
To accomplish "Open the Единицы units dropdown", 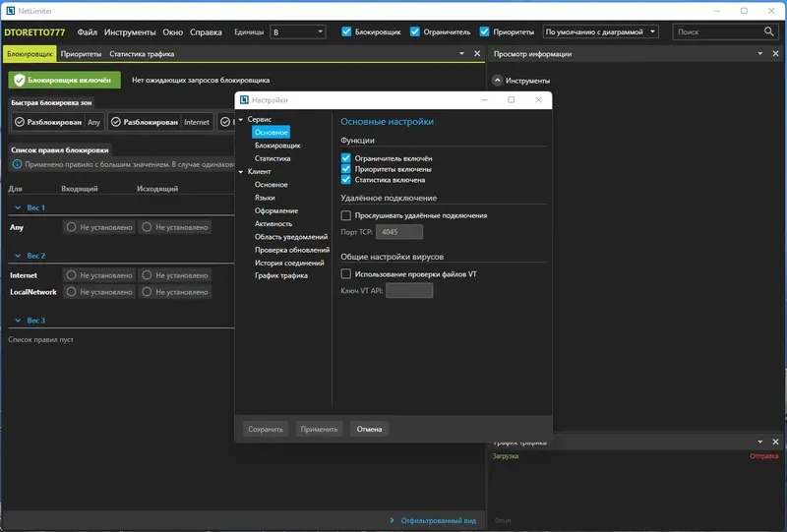I will pyautogui.click(x=298, y=31).
